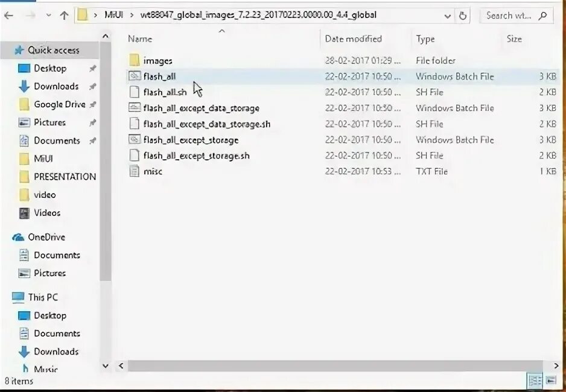Go up one folder level arrow

pos(64,16)
